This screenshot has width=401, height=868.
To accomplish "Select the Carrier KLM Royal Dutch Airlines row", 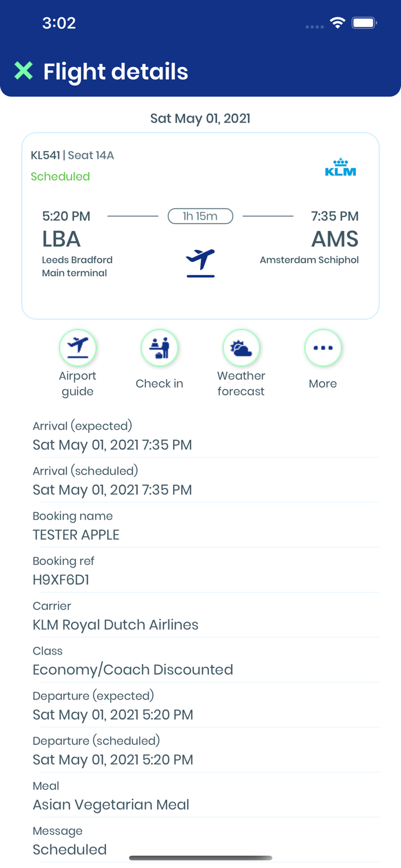I will pos(205,616).
